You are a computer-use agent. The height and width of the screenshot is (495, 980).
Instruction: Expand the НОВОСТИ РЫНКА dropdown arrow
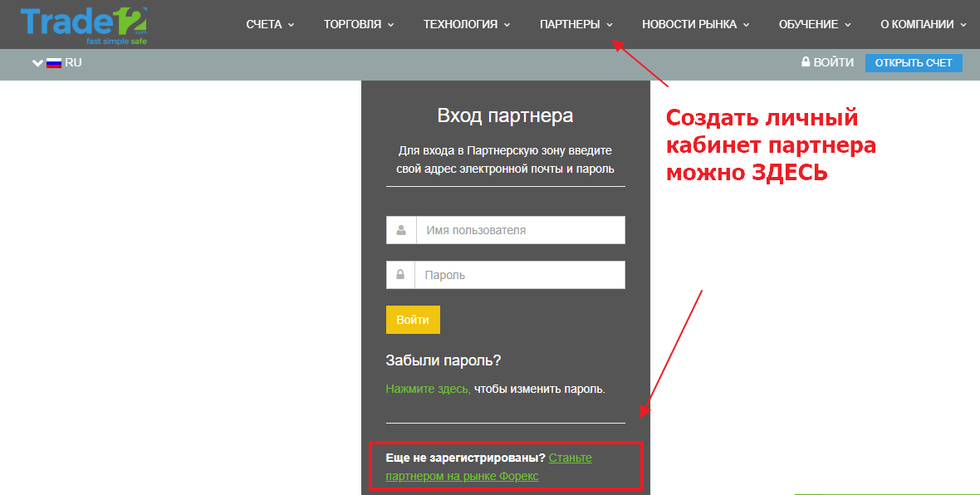click(747, 25)
